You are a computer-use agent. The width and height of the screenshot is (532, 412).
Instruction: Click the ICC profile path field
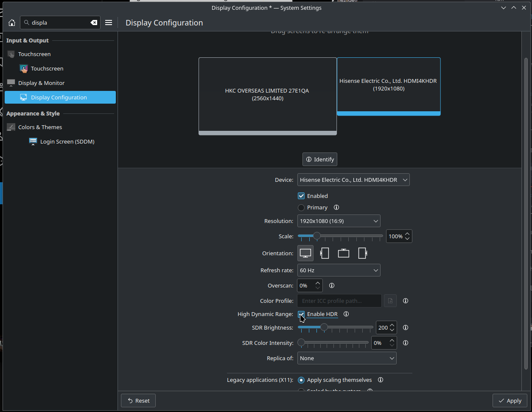pyautogui.click(x=339, y=301)
